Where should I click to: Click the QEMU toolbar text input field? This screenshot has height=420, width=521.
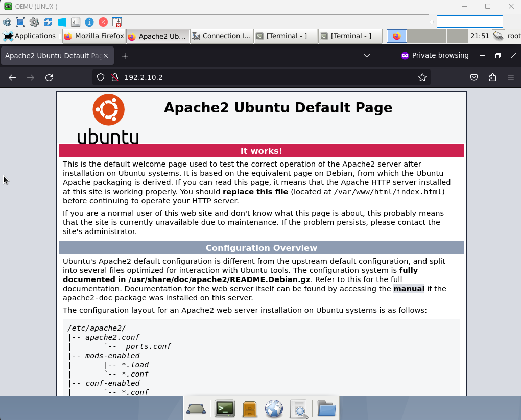tap(469, 21)
